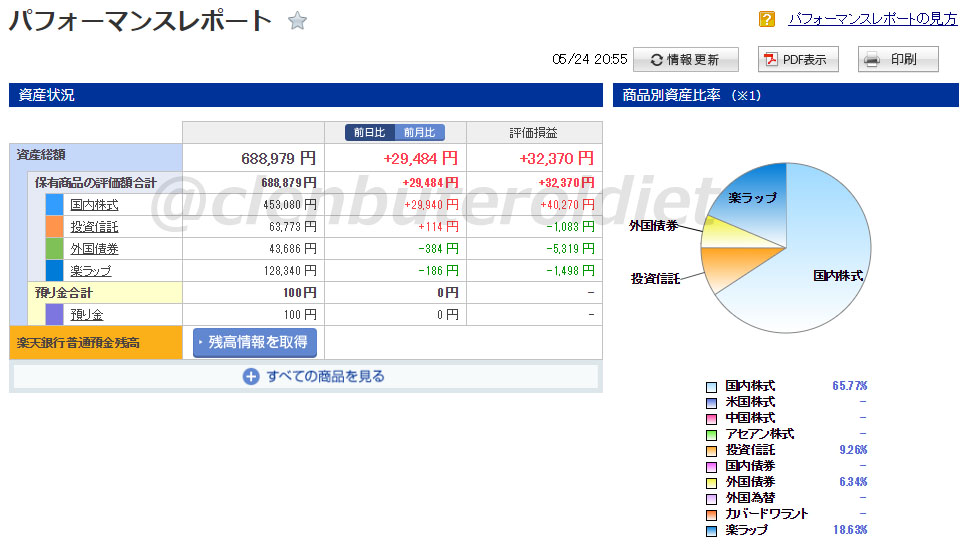965x552 pixels.
Task: Click the 6.34% legend percentage
Action: pyautogui.click(x=854, y=482)
